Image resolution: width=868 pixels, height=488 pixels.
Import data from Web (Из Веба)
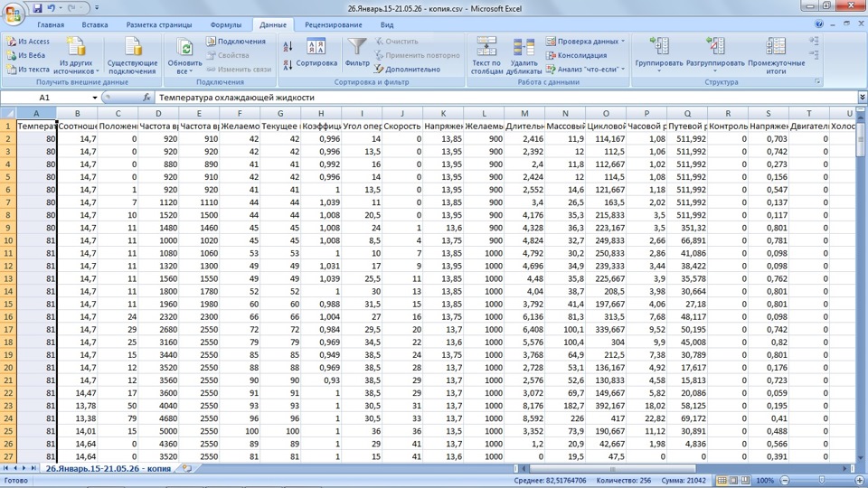(x=26, y=55)
